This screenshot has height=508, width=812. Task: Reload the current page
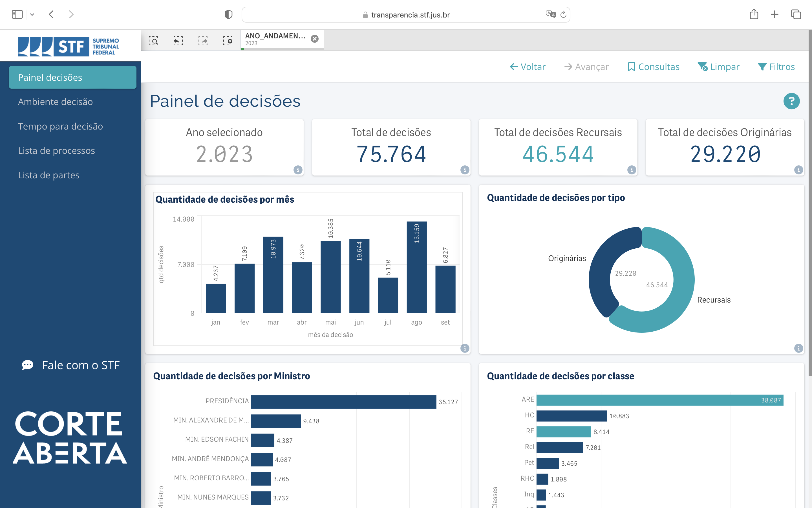pyautogui.click(x=563, y=14)
